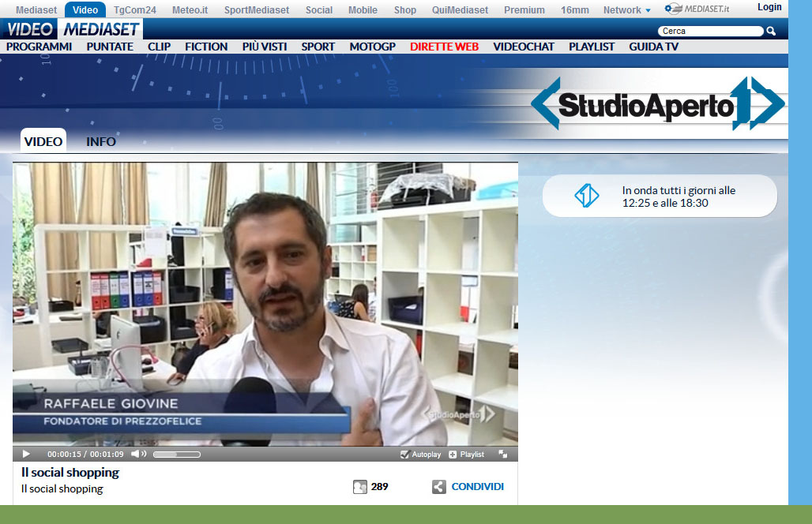The width and height of the screenshot is (812, 524).
Task: Open the QuiMediaset link
Action: click(x=460, y=9)
